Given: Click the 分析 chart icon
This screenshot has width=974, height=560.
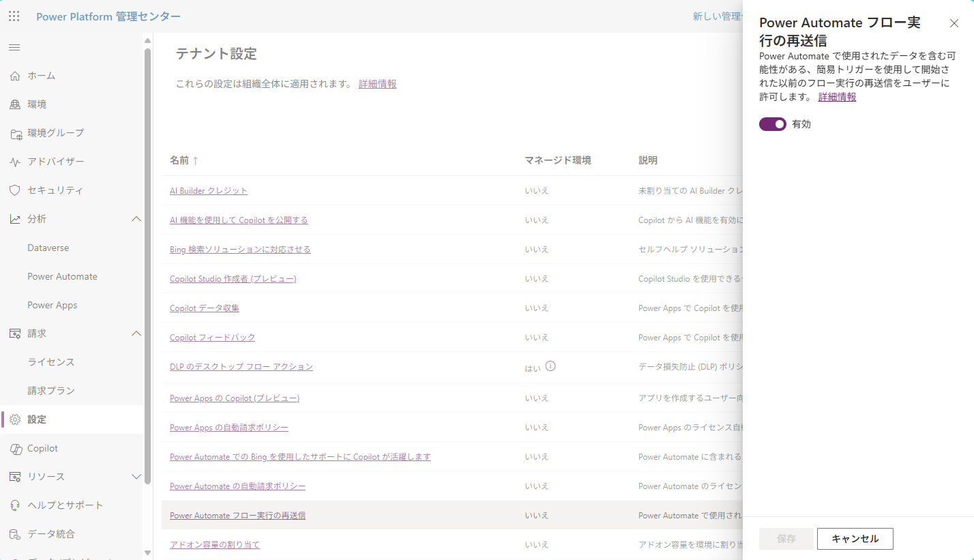Looking at the screenshot, I should tap(15, 219).
